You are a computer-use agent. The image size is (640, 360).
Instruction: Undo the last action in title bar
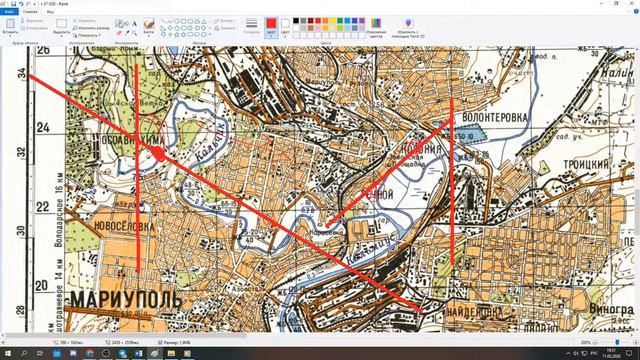tap(21, 4)
